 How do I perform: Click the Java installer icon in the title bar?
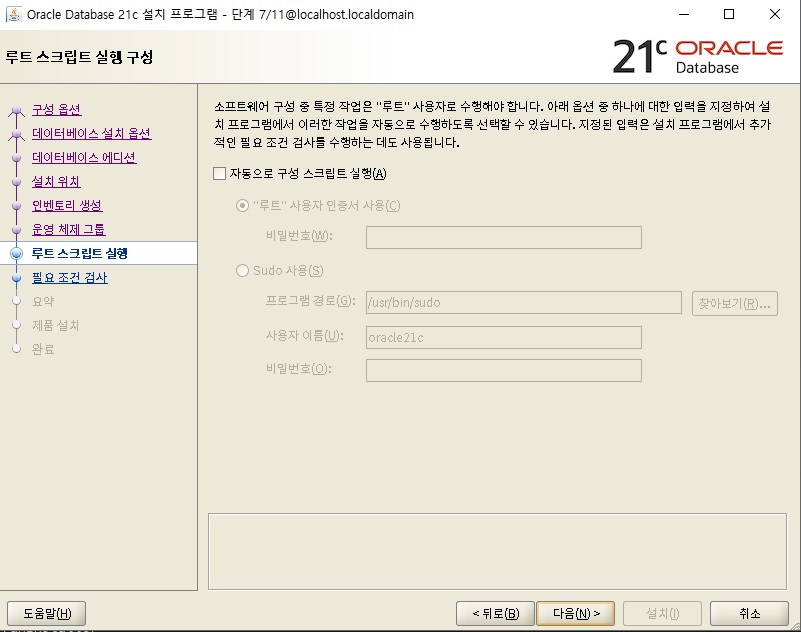click(14, 14)
